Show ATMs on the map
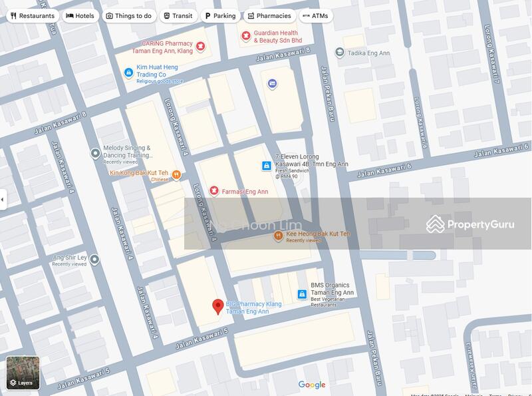532x396 pixels. [315, 16]
